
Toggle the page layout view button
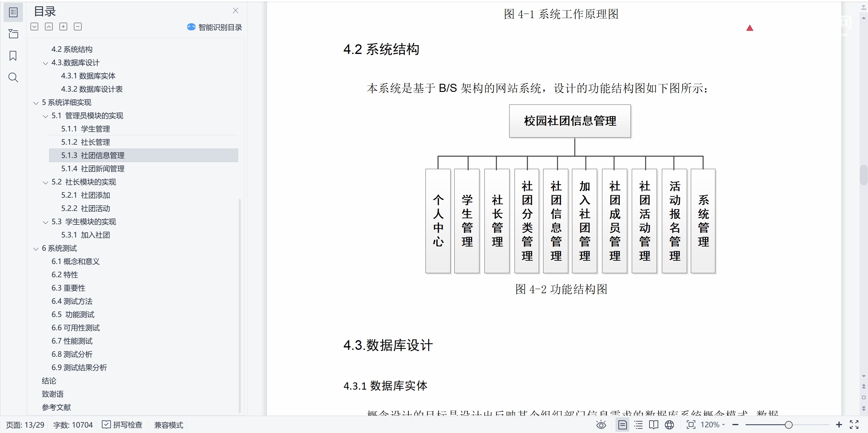click(622, 425)
